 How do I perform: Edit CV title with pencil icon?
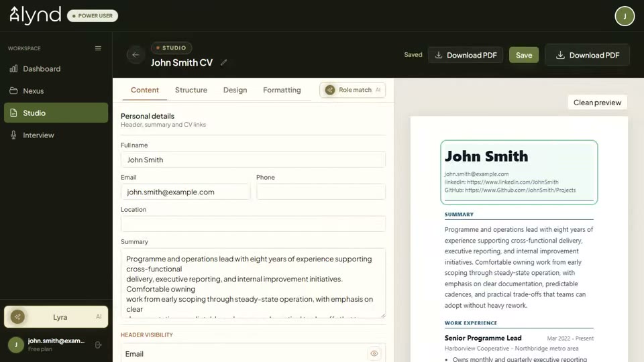pyautogui.click(x=224, y=62)
